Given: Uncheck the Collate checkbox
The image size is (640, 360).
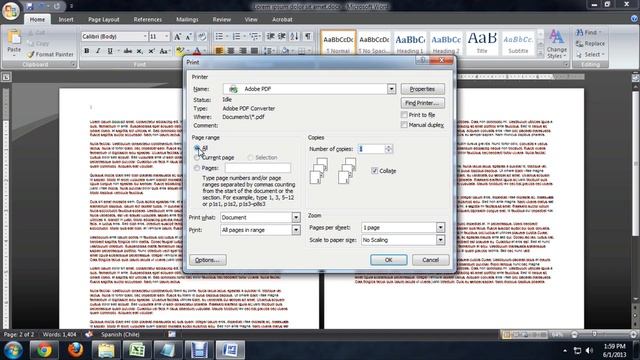Looking at the screenshot, I should [x=374, y=171].
